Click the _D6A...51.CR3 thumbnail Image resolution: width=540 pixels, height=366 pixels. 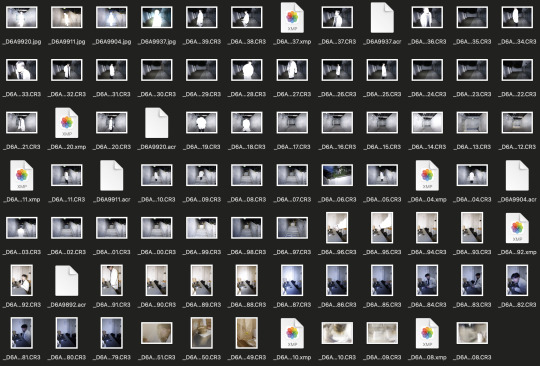[157, 333]
